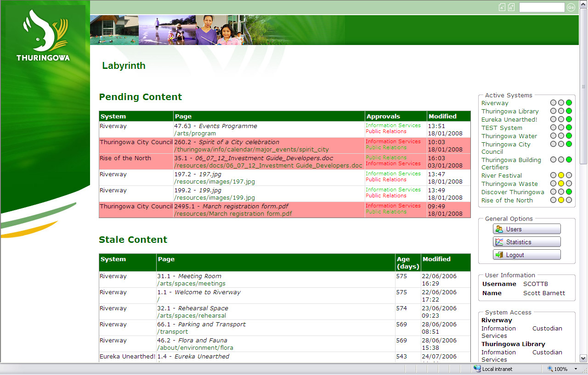
Task: Open Thuringowa Library in Active Systems
Action: (510, 112)
